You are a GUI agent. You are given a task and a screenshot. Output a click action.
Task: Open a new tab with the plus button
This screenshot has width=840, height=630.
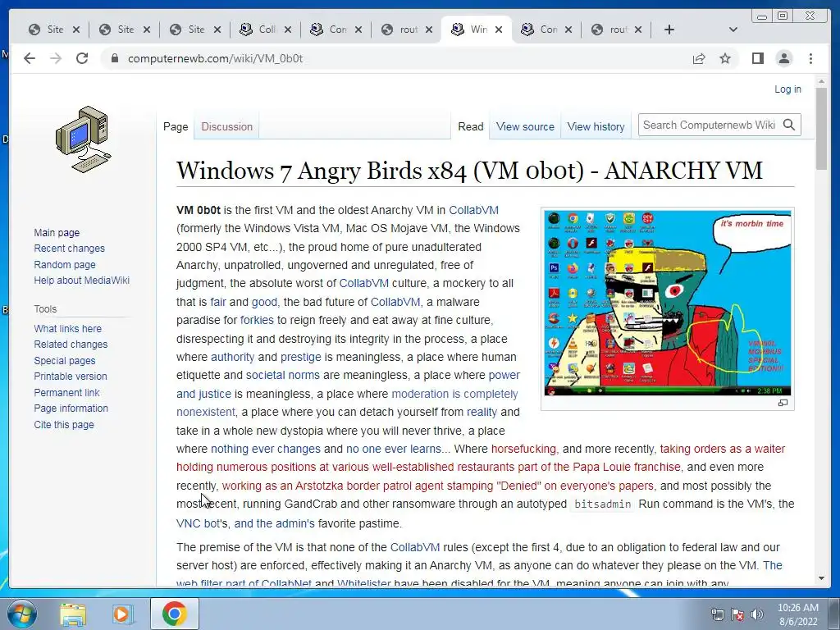(x=669, y=30)
